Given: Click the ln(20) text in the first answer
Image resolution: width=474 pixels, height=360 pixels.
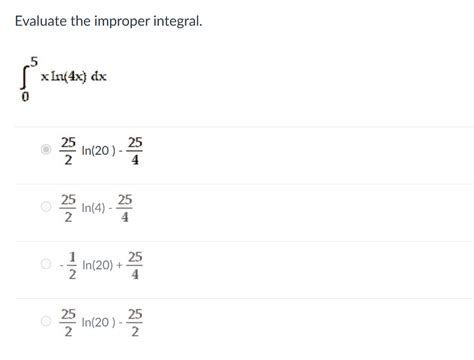Looking at the screenshot, I should (99, 150).
